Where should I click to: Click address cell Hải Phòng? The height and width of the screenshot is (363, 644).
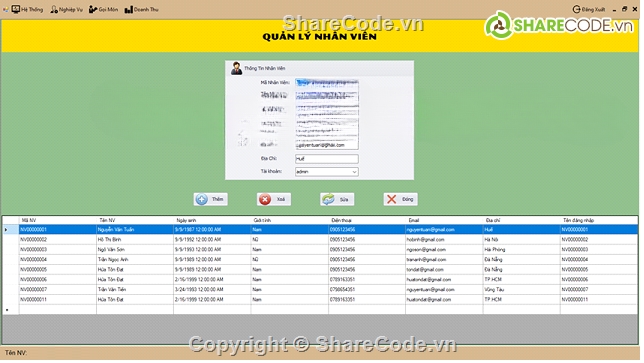(x=523, y=251)
